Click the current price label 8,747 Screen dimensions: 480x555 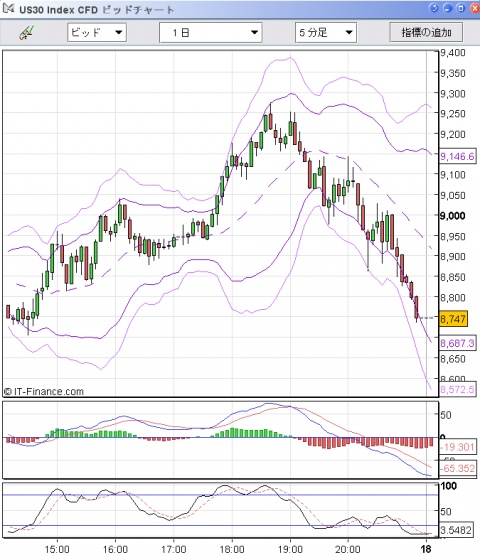[453, 319]
